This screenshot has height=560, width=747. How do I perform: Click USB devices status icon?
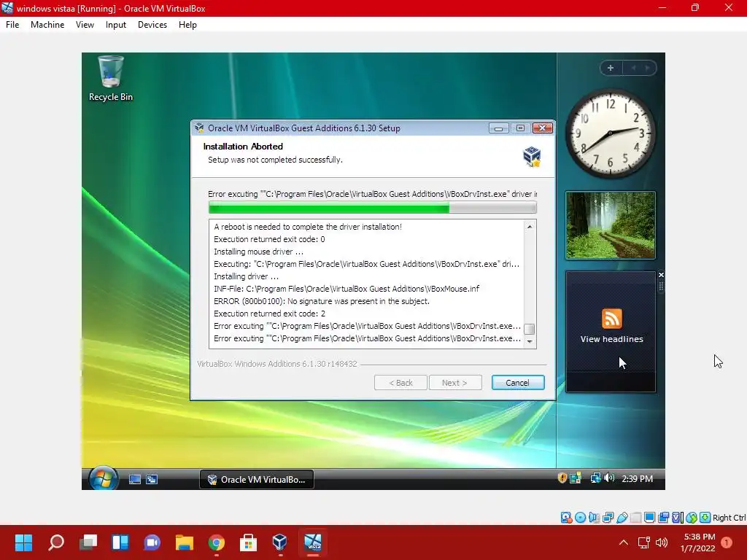622,518
